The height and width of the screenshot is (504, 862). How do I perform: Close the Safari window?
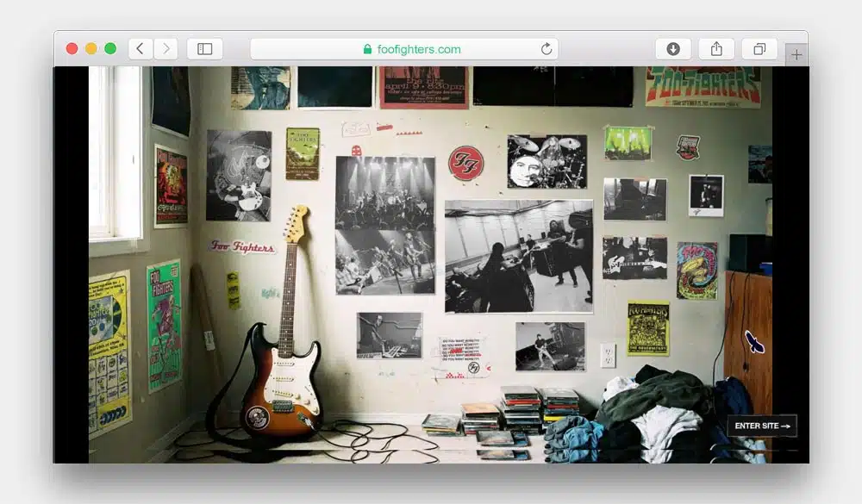point(72,48)
